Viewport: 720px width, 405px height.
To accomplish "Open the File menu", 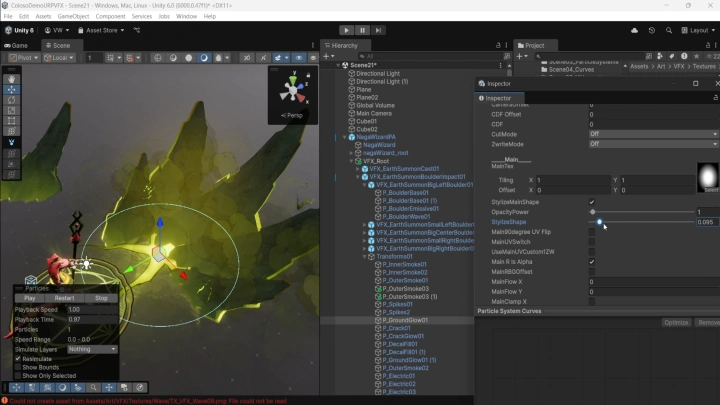I will coord(8,16).
